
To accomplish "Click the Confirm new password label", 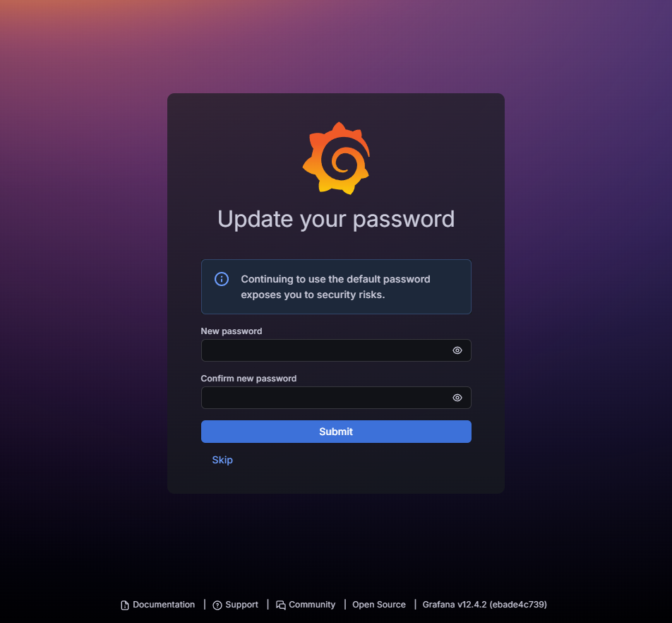I will [x=248, y=378].
